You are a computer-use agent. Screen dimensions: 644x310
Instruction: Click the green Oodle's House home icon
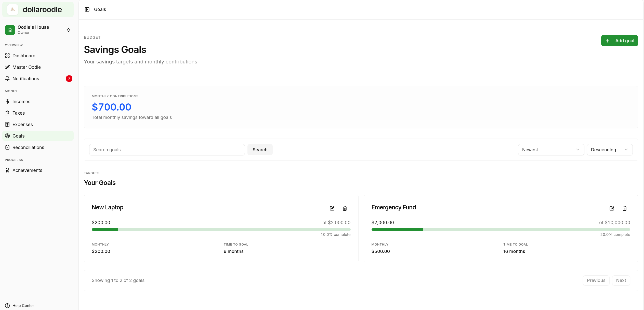[x=10, y=30]
